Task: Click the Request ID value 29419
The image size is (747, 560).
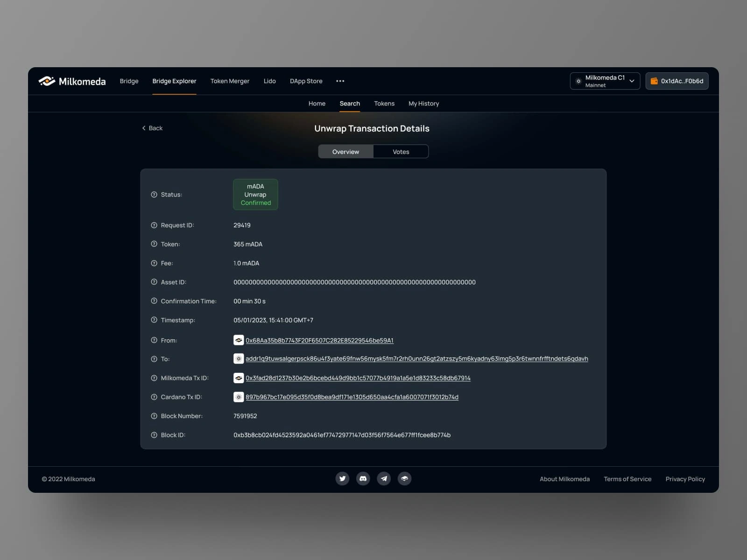Action: coord(242,225)
